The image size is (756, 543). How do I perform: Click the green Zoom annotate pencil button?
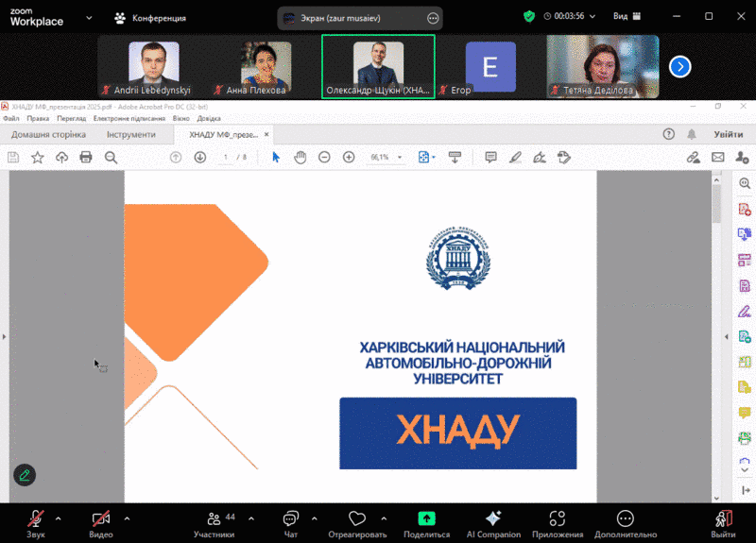(x=25, y=475)
